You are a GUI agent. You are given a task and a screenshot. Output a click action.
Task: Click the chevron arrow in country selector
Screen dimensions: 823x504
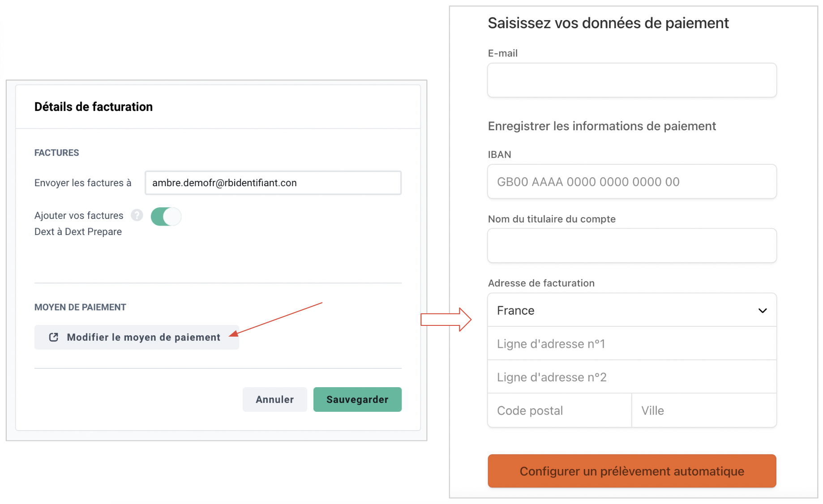763,311
